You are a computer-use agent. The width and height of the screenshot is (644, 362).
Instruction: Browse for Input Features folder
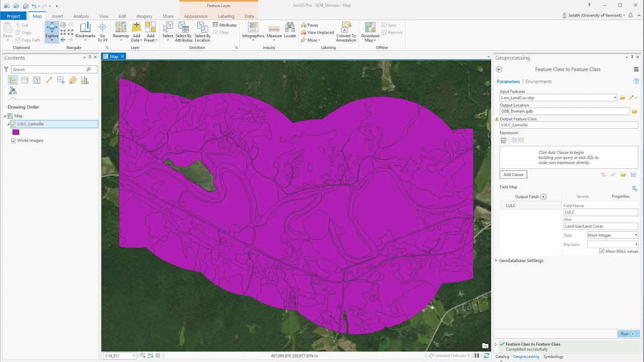click(622, 98)
